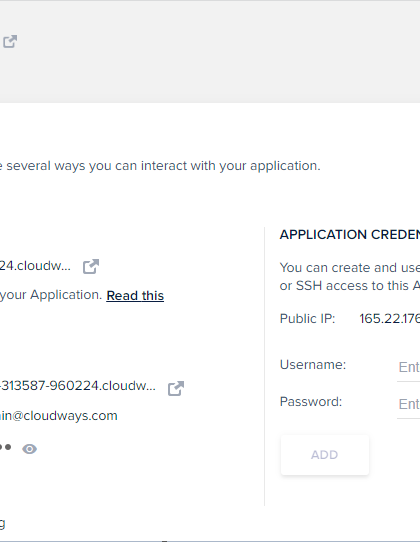
Task: Click the "Public IP:" label
Action: (x=307, y=318)
